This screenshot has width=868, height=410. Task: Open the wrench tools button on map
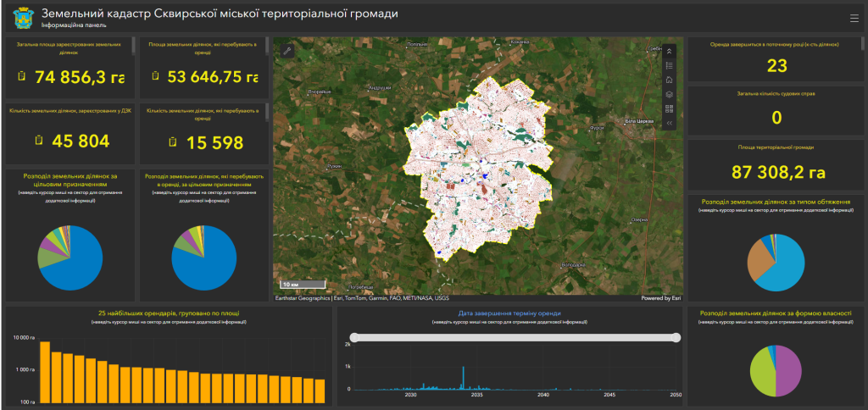click(288, 51)
